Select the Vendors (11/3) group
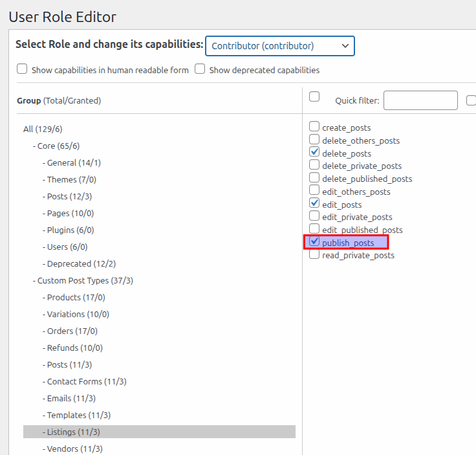476x455 pixels. coord(74,449)
